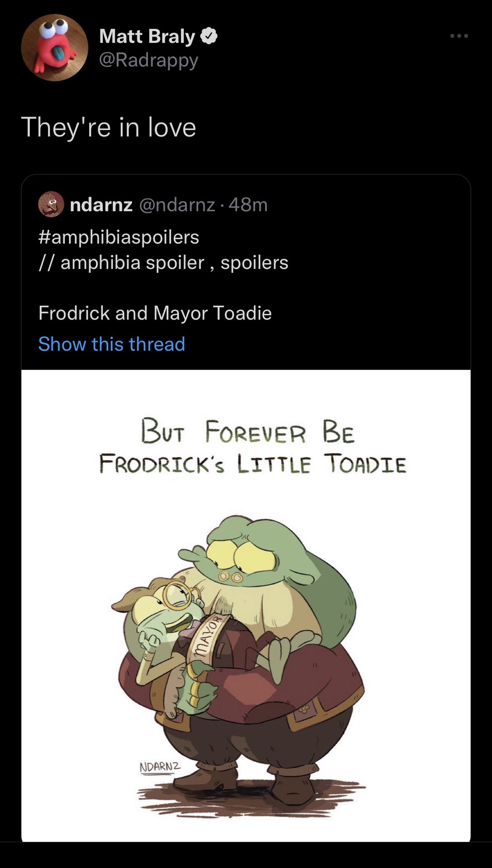Click the @ndarnz handle in quoted tweet
Viewport: 492px width, 868px height.
(177, 205)
